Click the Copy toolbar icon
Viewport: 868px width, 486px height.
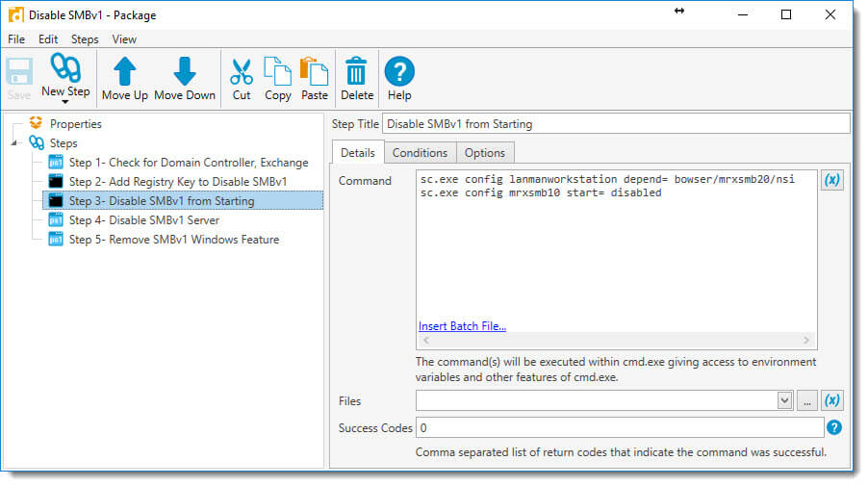point(277,71)
